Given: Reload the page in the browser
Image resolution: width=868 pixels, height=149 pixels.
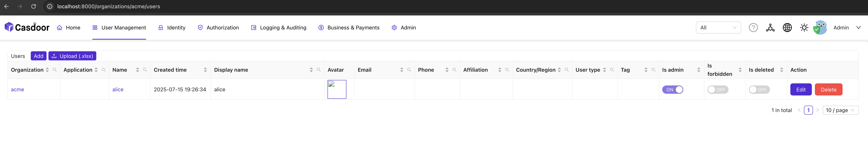Looking at the screenshot, I should pyautogui.click(x=33, y=6).
